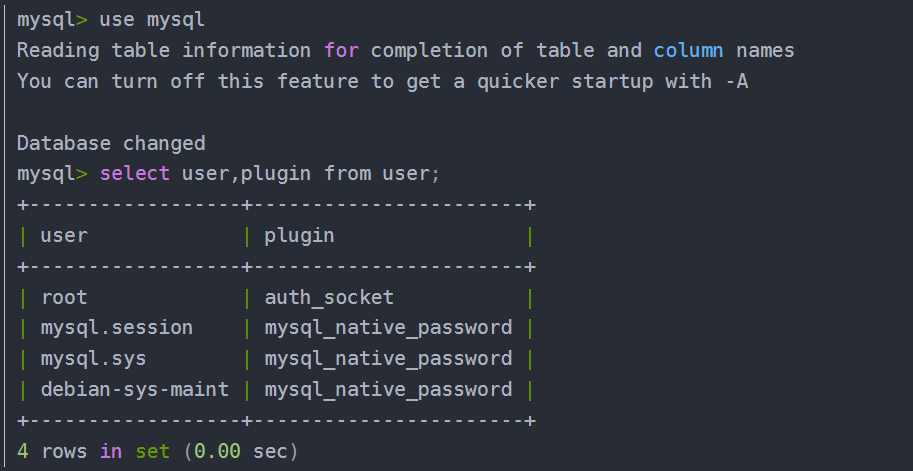Click 'Database changed' message
Screen dimensions: 913x471
coord(111,143)
